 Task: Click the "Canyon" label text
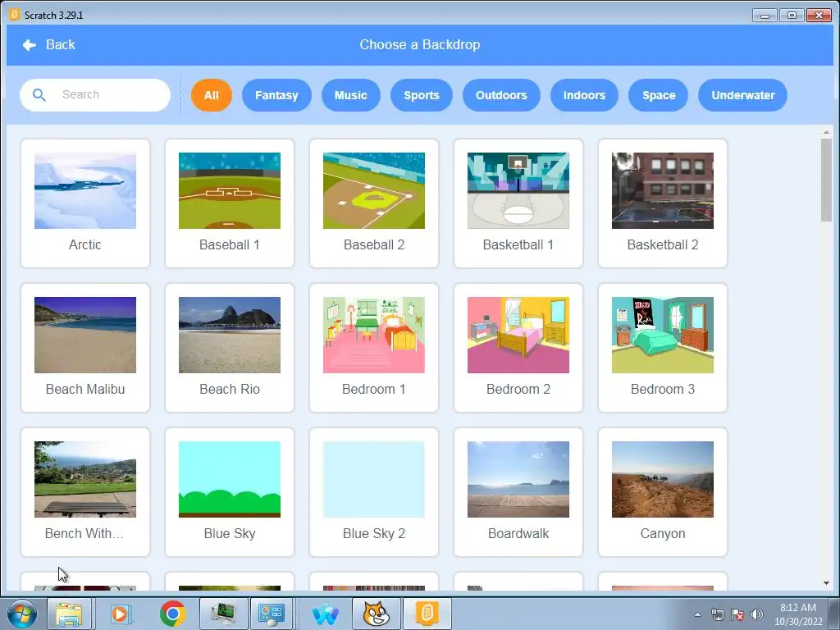(x=663, y=533)
